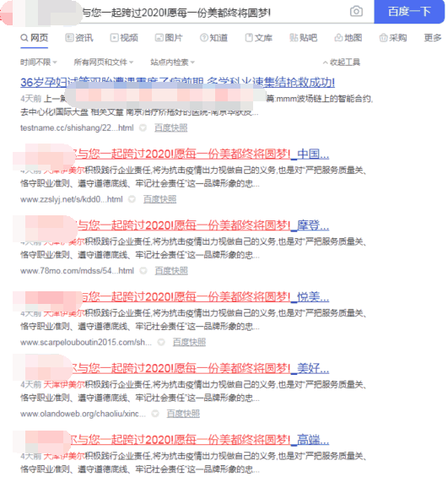Expand the 站点内检索 dropdown

pyautogui.click(x=172, y=62)
